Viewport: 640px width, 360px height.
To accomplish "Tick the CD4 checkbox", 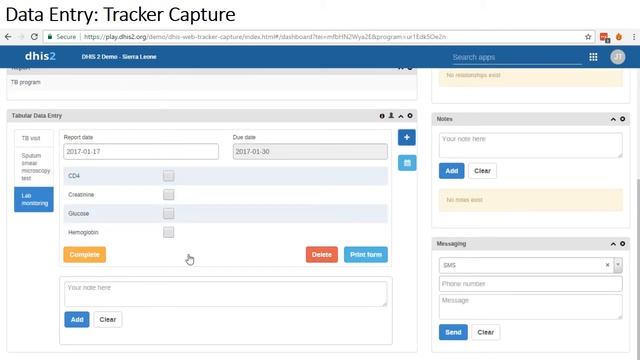I will [x=169, y=176].
